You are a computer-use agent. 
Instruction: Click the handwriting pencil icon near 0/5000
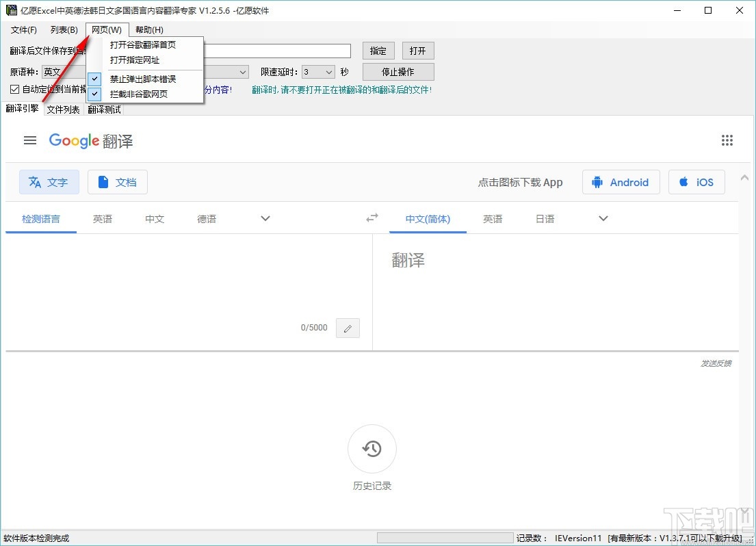click(x=348, y=328)
